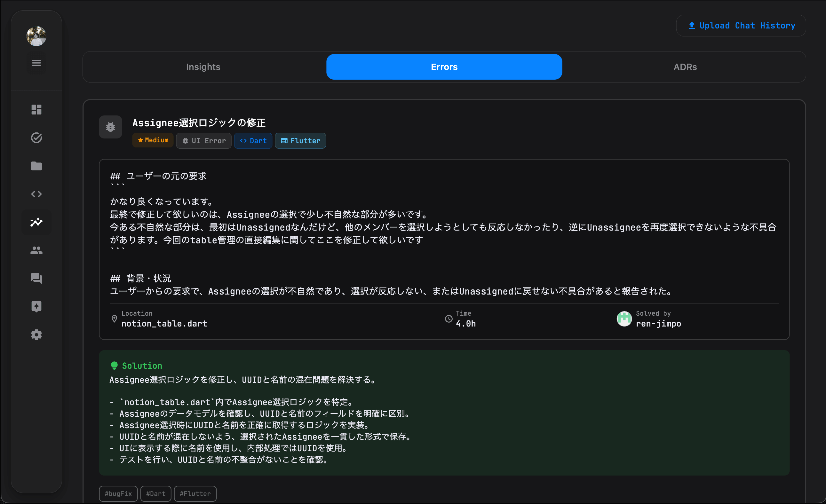
Task: Open the tasks check-circle icon in sidebar
Action: pyautogui.click(x=36, y=138)
